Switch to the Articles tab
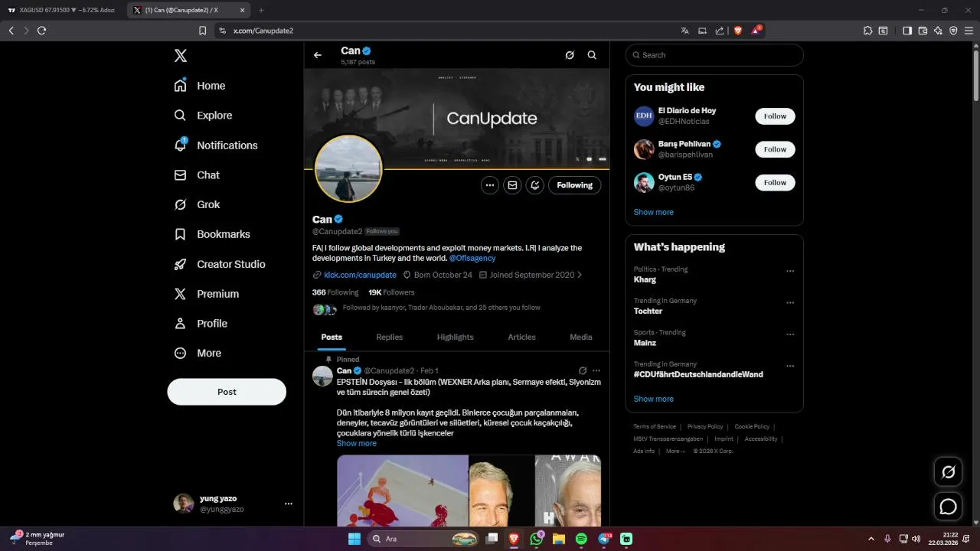The width and height of the screenshot is (980, 551). pyautogui.click(x=522, y=337)
